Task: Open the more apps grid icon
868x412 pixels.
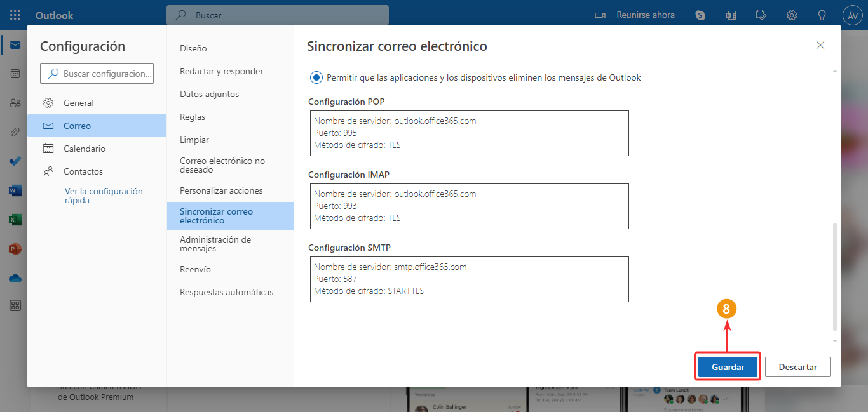Action: pos(15,305)
